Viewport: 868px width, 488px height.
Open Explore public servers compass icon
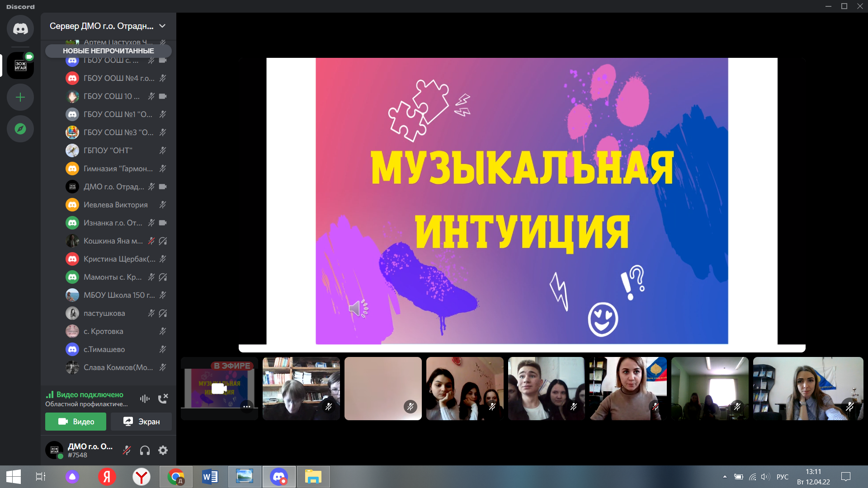[20, 129]
